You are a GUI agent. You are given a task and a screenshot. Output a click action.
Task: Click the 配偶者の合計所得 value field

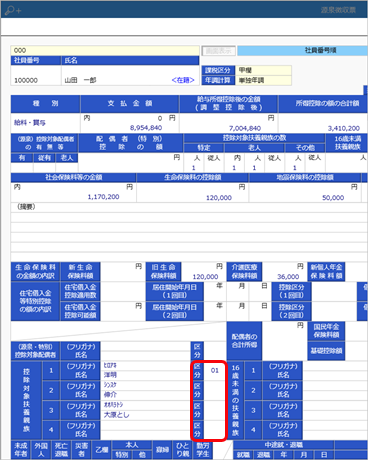click(x=284, y=341)
